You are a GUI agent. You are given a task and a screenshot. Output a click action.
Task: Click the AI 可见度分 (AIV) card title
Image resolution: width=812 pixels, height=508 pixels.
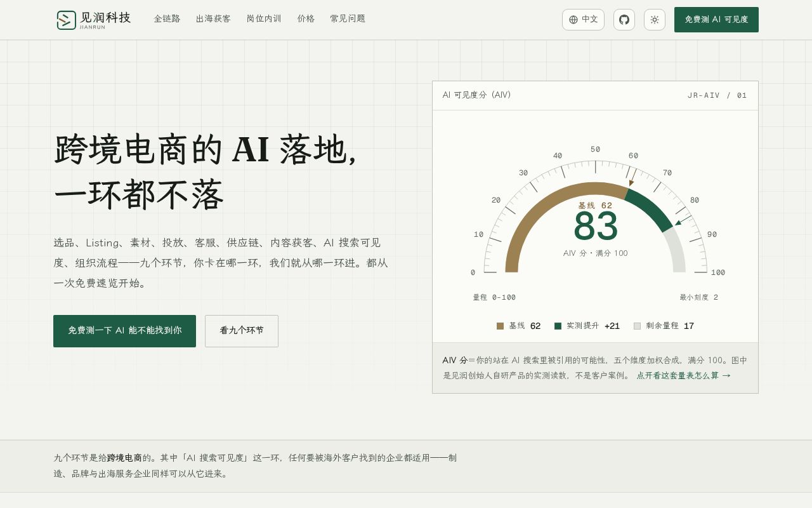point(476,95)
